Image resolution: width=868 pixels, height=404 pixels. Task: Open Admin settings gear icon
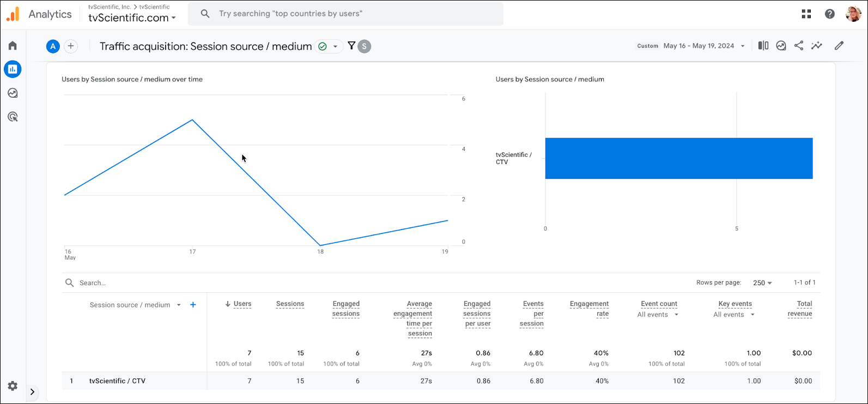point(13,386)
